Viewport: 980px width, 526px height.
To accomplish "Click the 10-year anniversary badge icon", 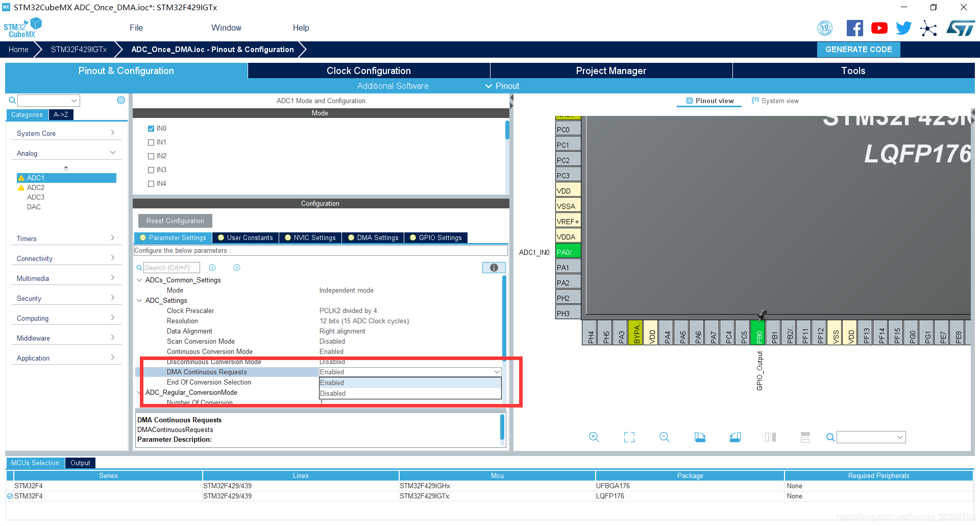I will click(x=825, y=28).
